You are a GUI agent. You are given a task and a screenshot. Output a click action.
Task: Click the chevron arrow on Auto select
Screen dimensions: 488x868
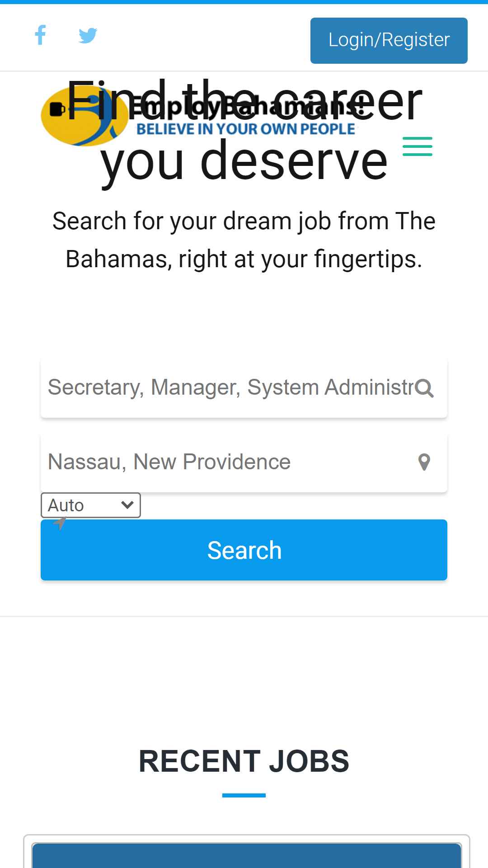click(x=127, y=505)
